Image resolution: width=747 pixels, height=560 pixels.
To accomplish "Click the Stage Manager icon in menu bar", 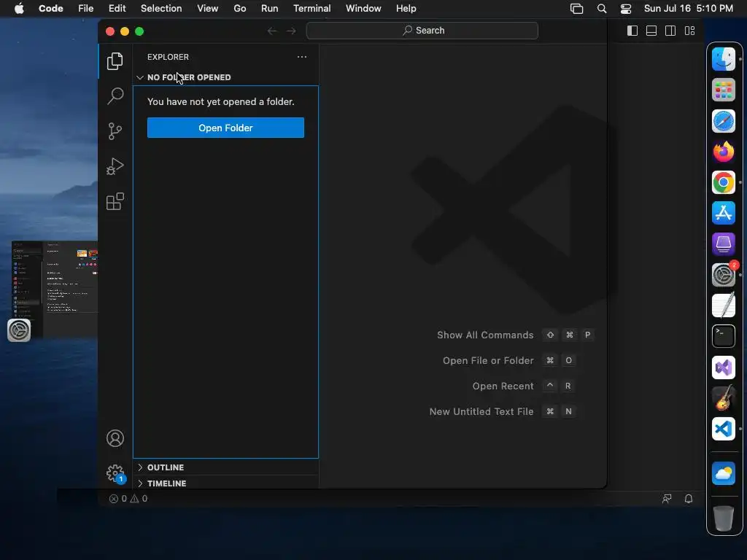I will pyautogui.click(x=576, y=9).
